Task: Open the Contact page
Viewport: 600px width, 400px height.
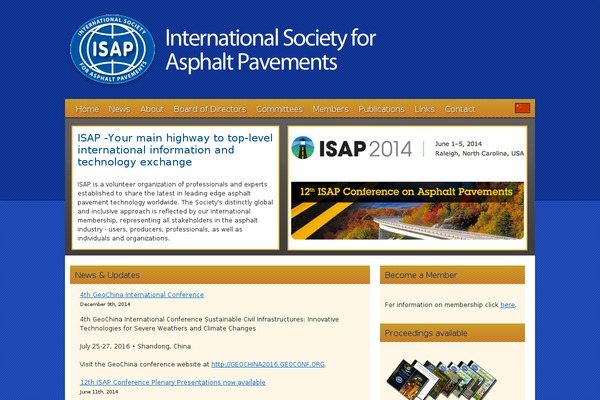Action: coord(460,109)
